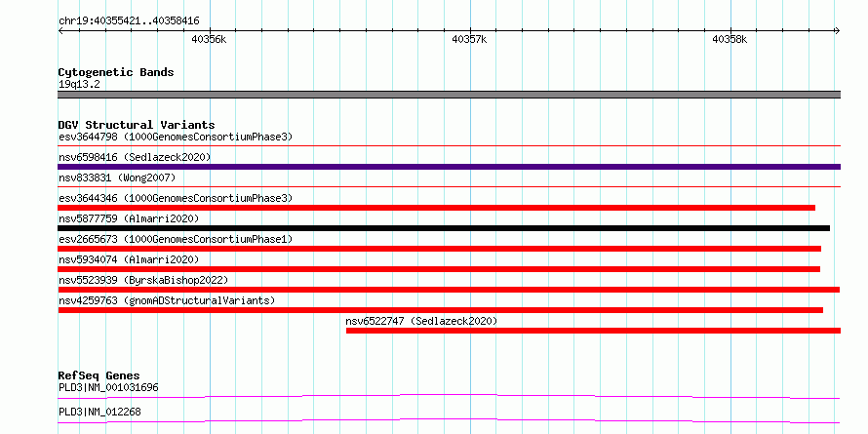Select the magenta PLD3|NM_012268 gene line
Viewport: 868px width, 434px height.
click(449, 420)
